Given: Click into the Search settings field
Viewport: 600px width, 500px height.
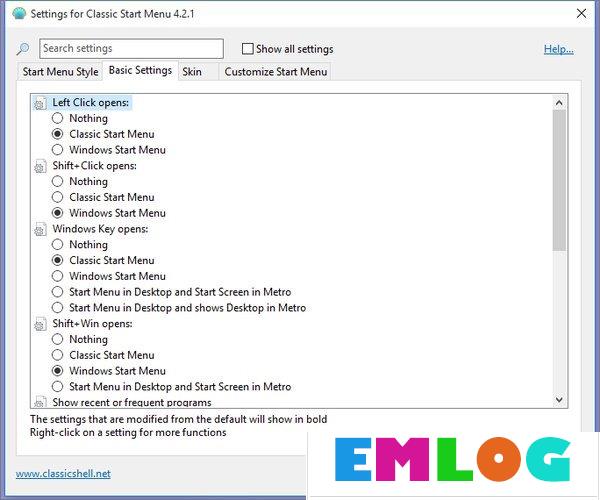Looking at the screenshot, I should coord(131,49).
